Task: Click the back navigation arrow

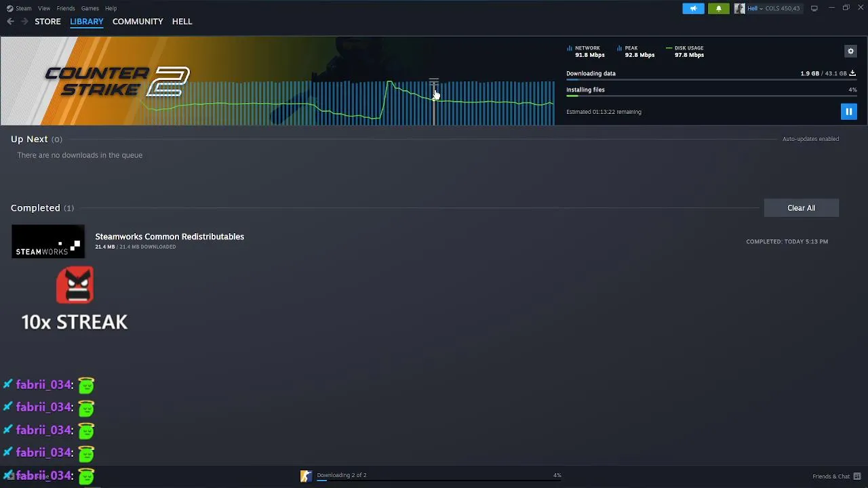Action: tap(10, 22)
